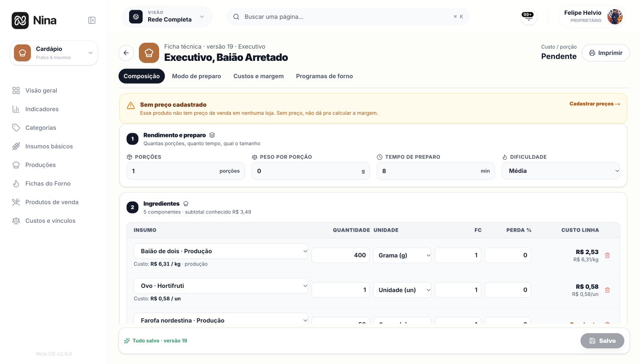Image resolution: width=640 pixels, height=364 pixels.
Task: Delete the Ovo Hortifruti row
Action: pos(607,290)
